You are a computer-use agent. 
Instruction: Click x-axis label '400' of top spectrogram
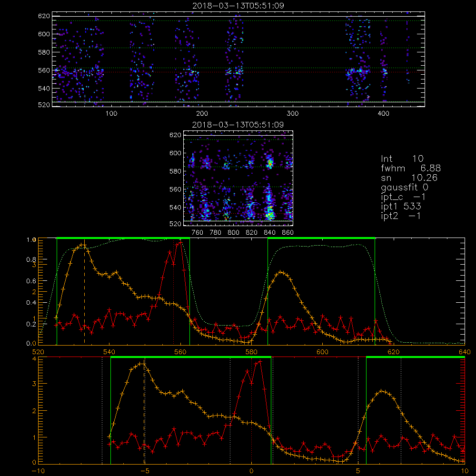tap(383, 114)
